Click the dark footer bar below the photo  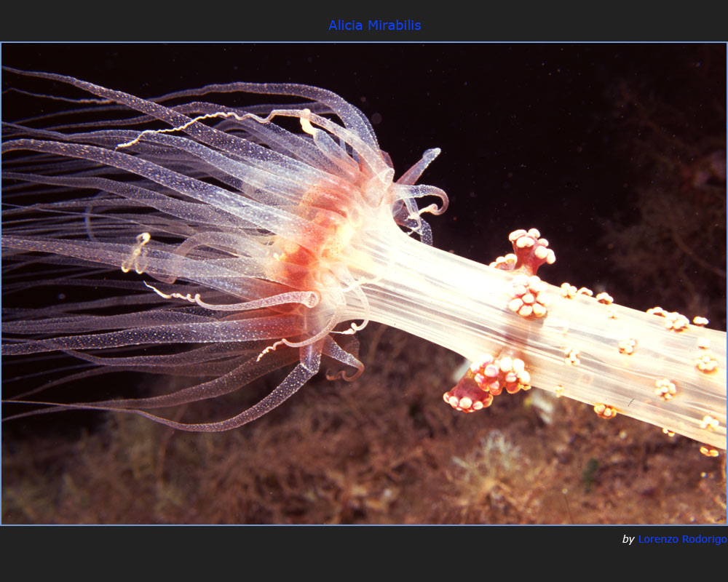291,557
